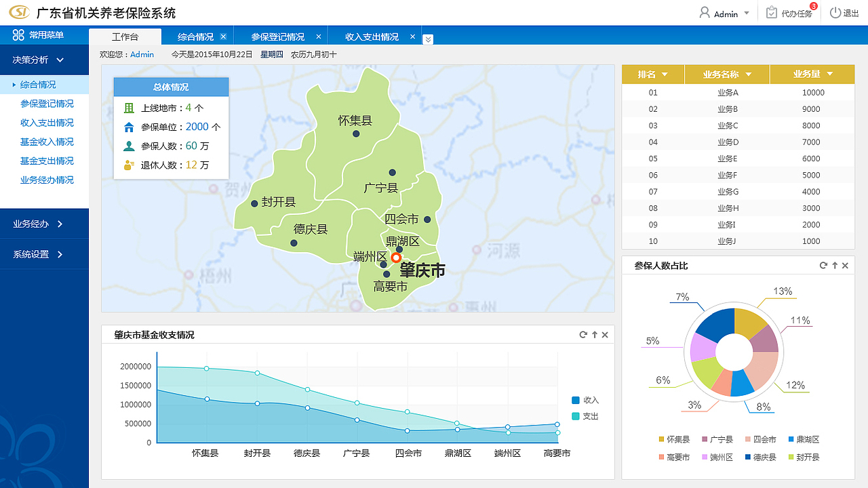The image size is (868, 488).
Task: Open 基金支出情况 in the sidebar
Action: pos(47,161)
